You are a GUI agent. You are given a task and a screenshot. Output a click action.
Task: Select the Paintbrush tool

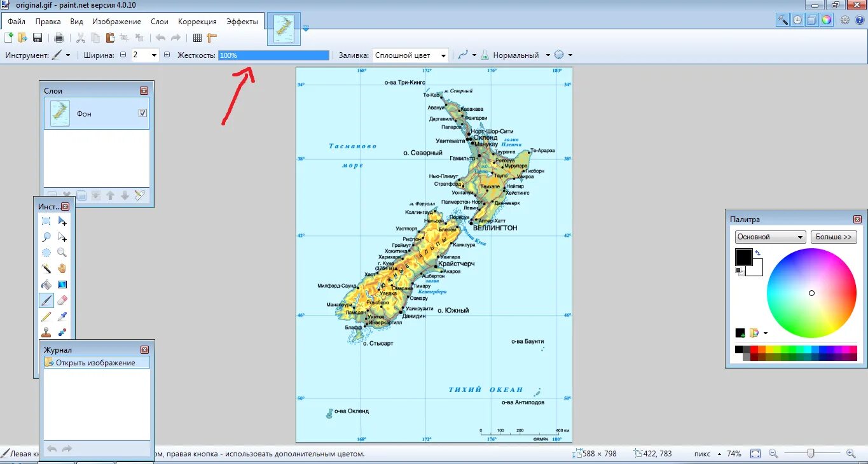click(x=46, y=300)
